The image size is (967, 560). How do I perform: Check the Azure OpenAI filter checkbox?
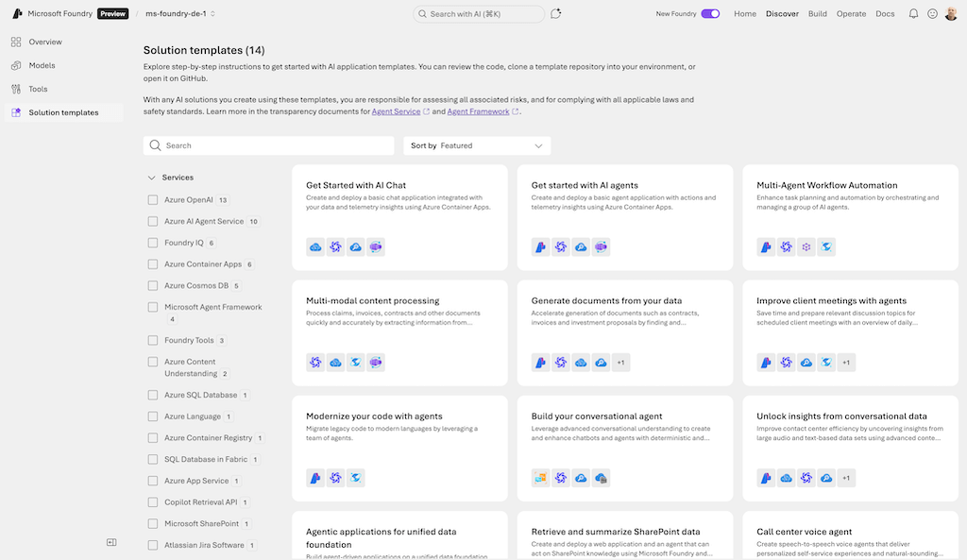point(153,200)
